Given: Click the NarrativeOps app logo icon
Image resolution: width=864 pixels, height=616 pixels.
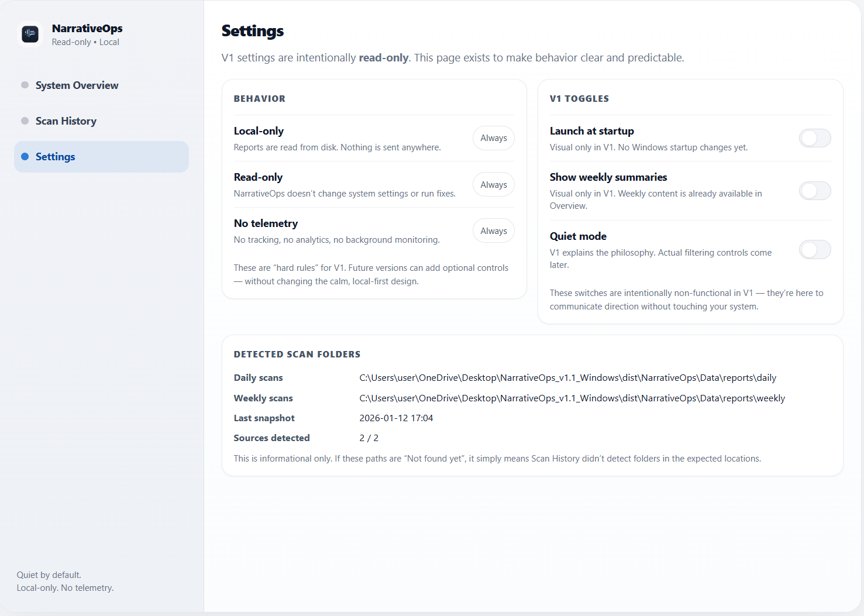Looking at the screenshot, I should (30, 35).
